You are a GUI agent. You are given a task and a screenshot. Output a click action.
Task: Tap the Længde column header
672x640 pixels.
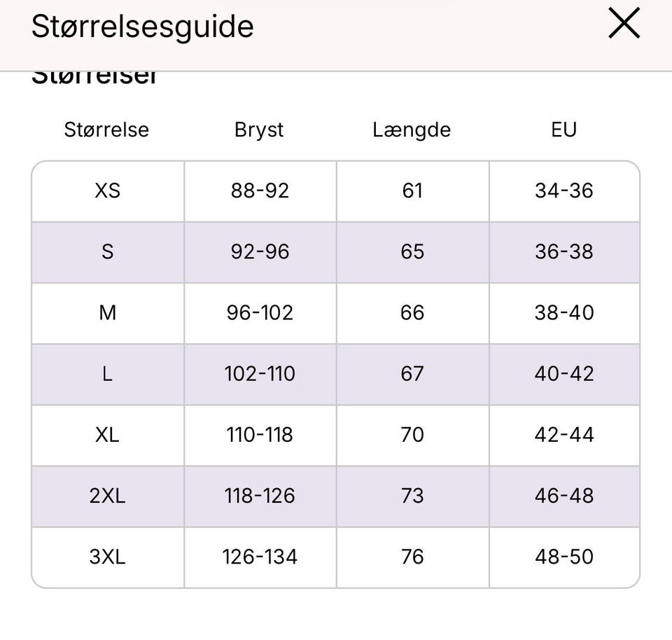pyautogui.click(x=412, y=130)
